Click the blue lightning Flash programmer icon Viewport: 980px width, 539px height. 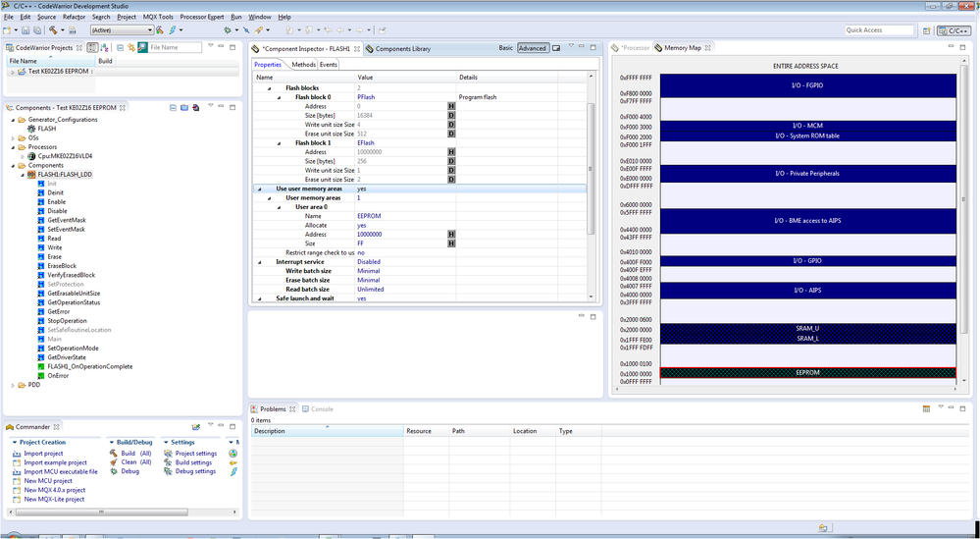coord(172,30)
